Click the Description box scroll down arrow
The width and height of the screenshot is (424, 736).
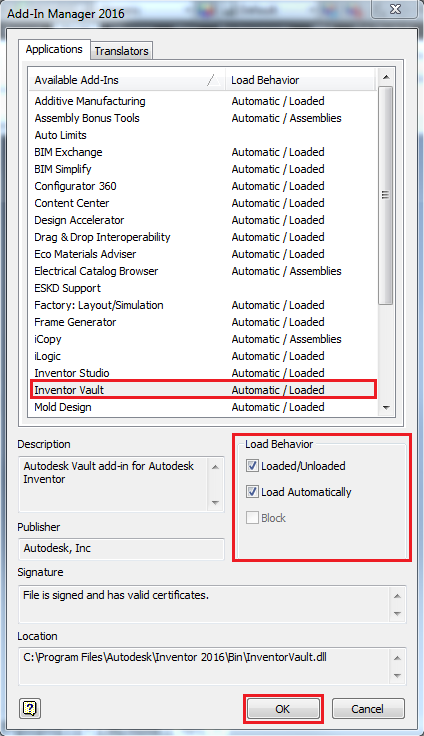point(216,503)
